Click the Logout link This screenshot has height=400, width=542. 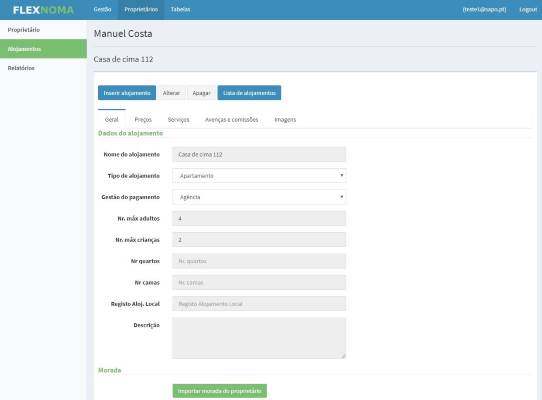pyautogui.click(x=528, y=10)
